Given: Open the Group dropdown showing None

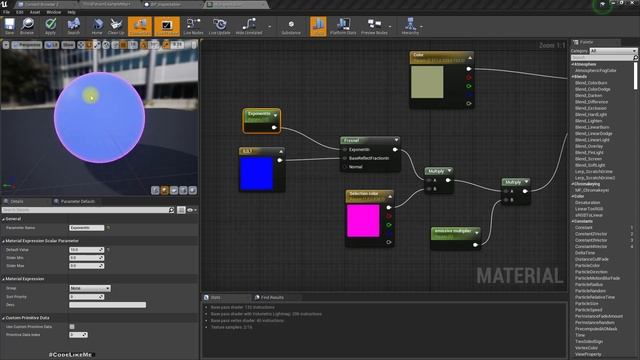Looking at the screenshot, I should tap(90, 288).
